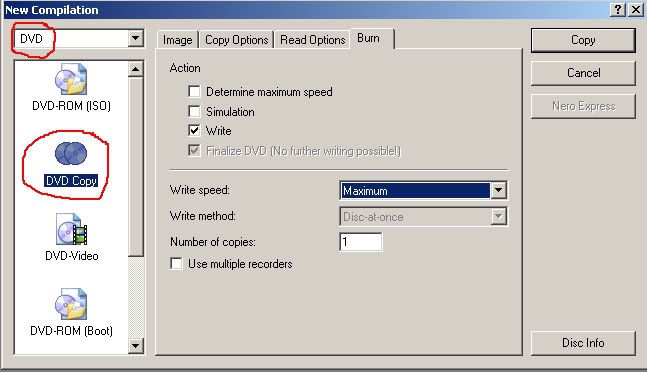Image resolution: width=647 pixels, height=372 pixels.
Task: Go to the Read Options tab
Action: point(312,40)
